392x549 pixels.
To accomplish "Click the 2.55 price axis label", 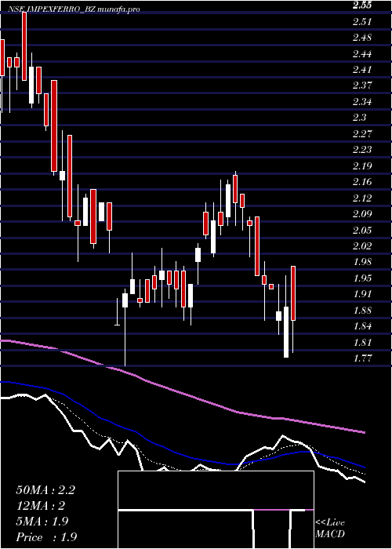I will pos(362,5).
